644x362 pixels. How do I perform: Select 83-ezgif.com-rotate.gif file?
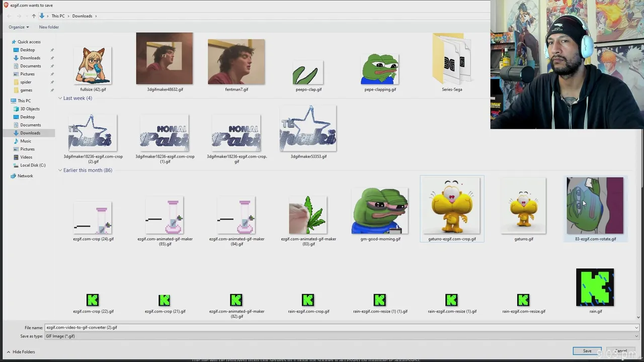(x=595, y=209)
